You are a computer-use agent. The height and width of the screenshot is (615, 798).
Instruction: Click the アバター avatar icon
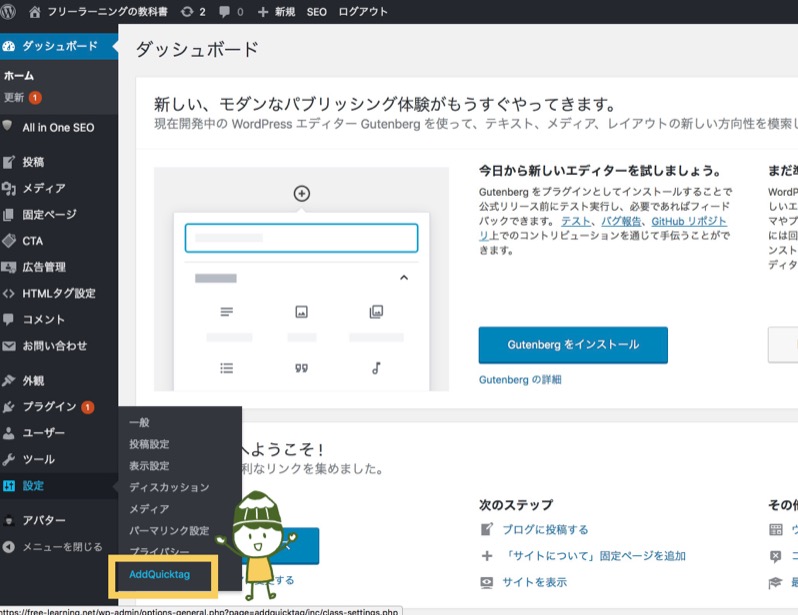coord(9,520)
